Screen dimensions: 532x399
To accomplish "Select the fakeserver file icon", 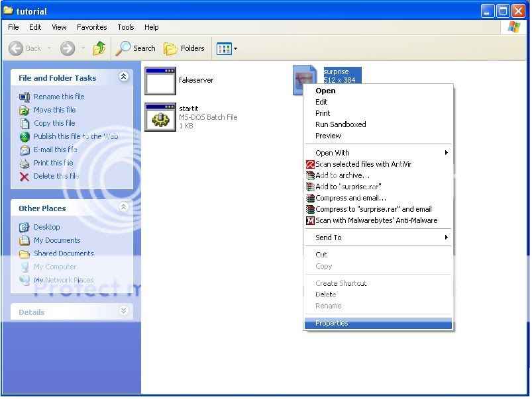I will pyautogui.click(x=160, y=81).
